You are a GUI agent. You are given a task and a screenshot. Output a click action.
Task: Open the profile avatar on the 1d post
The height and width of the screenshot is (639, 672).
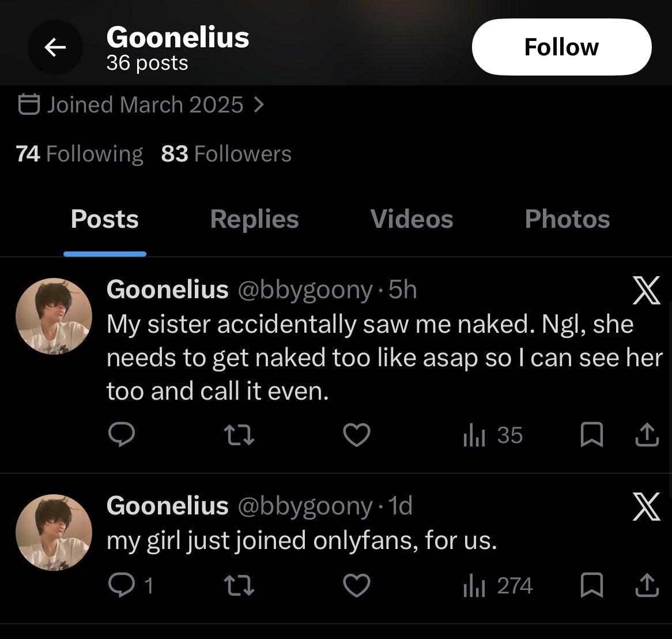tap(54, 532)
